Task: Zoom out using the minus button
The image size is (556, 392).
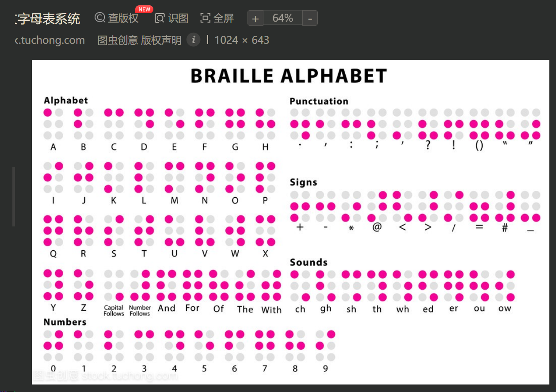Action: (310, 19)
